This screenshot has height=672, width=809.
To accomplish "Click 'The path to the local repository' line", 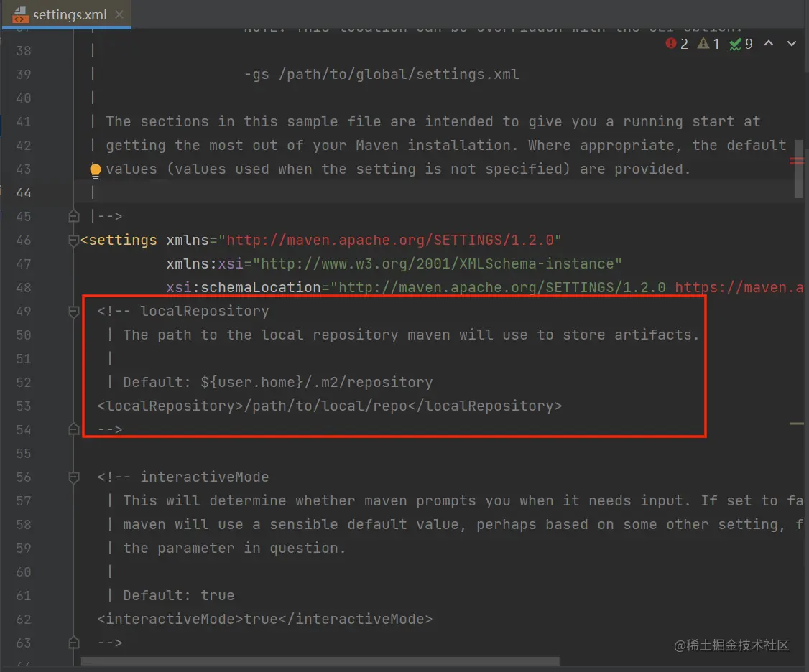I will tap(411, 335).
